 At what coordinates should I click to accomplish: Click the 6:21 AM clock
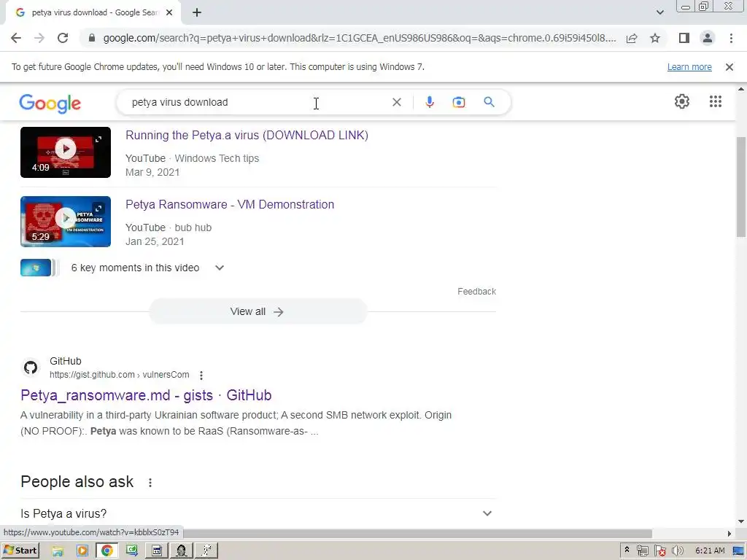[710, 551]
